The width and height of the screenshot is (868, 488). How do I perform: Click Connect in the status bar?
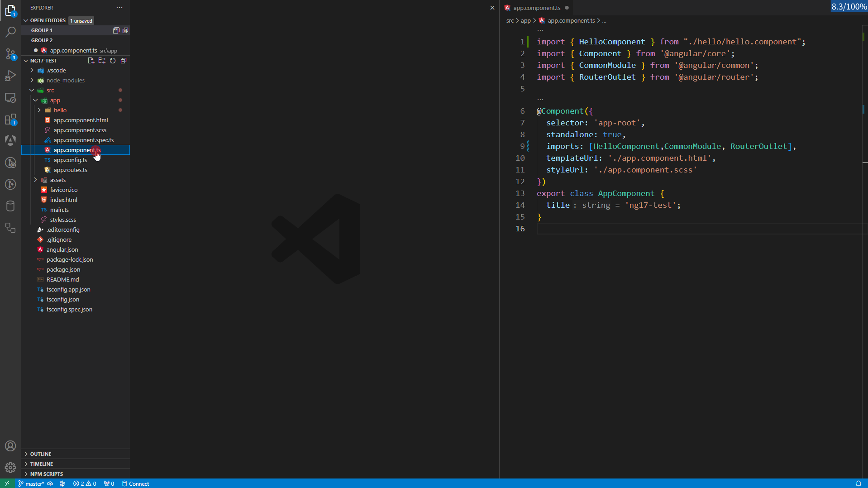click(x=136, y=483)
